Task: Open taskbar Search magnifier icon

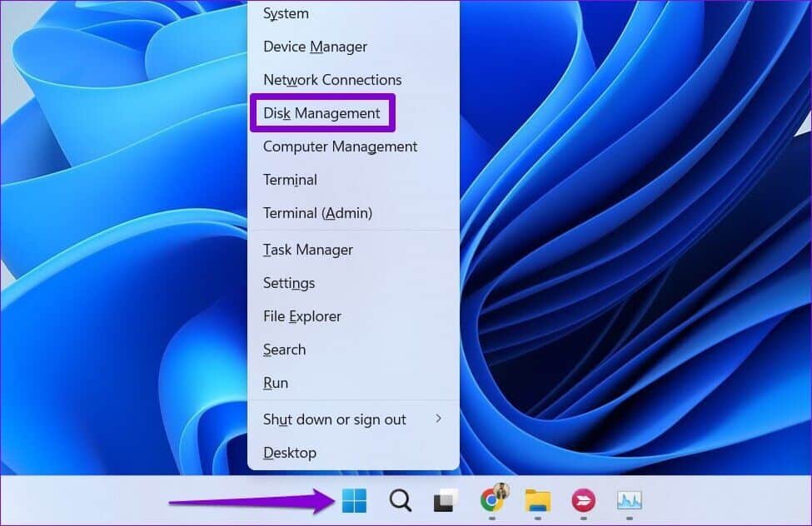Action: coord(401,501)
